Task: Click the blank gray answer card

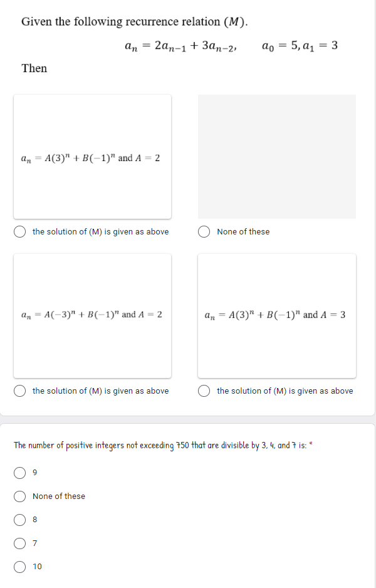Action: (x=276, y=157)
